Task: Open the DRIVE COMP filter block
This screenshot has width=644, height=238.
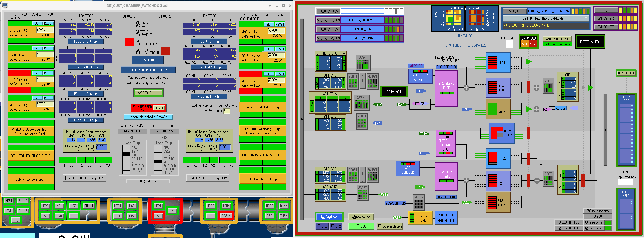Action: tap(501, 133)
